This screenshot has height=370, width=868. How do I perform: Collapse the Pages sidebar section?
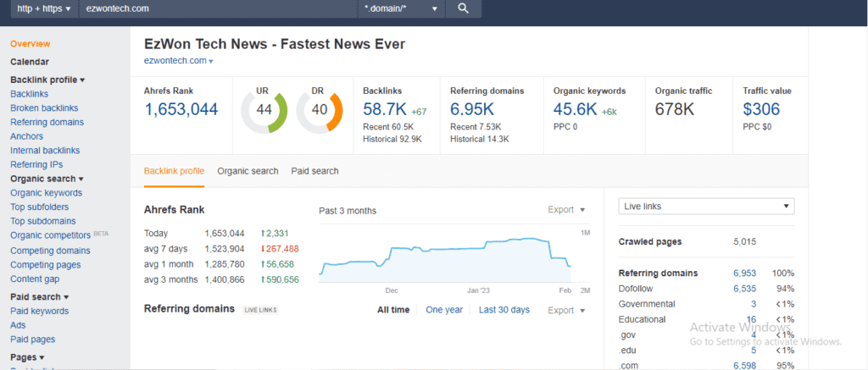click(x=27, y=357)
